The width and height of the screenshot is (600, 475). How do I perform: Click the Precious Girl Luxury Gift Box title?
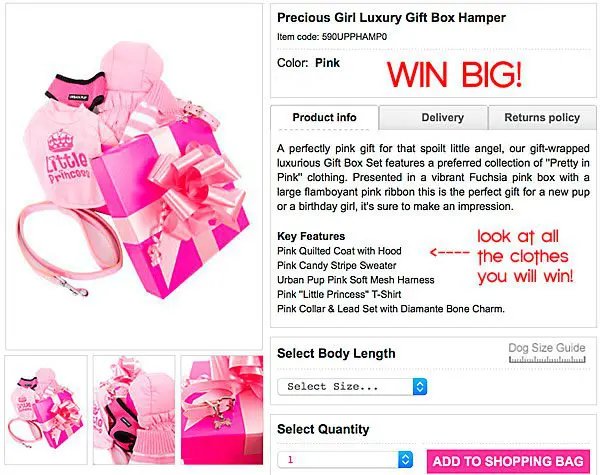point(391,18)
